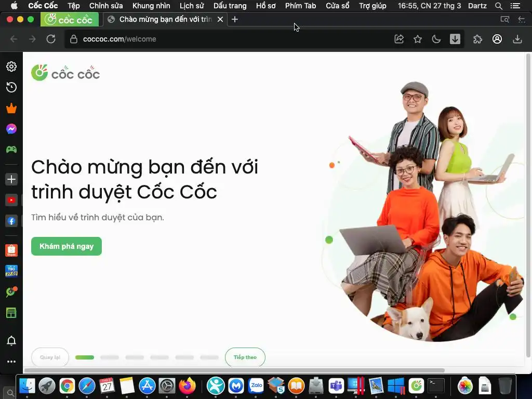Screen dimensions: 532x399
Task: Open the tab search icon at top right
Action: tap(505, 19)
